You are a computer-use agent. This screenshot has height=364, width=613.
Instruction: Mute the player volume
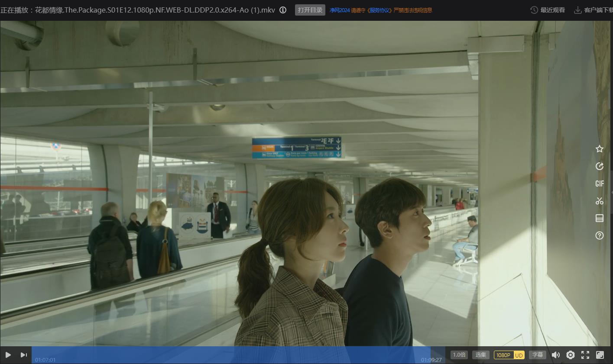(556, 355)
